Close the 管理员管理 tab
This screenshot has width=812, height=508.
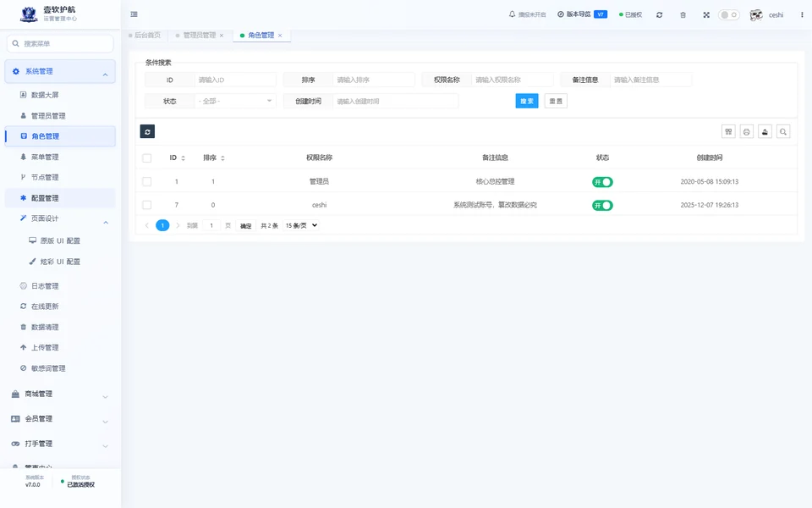click(222, 36)
